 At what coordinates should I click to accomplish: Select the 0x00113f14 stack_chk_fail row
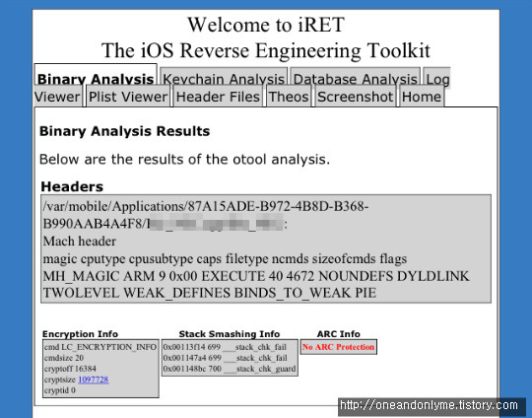click(225, 347)
